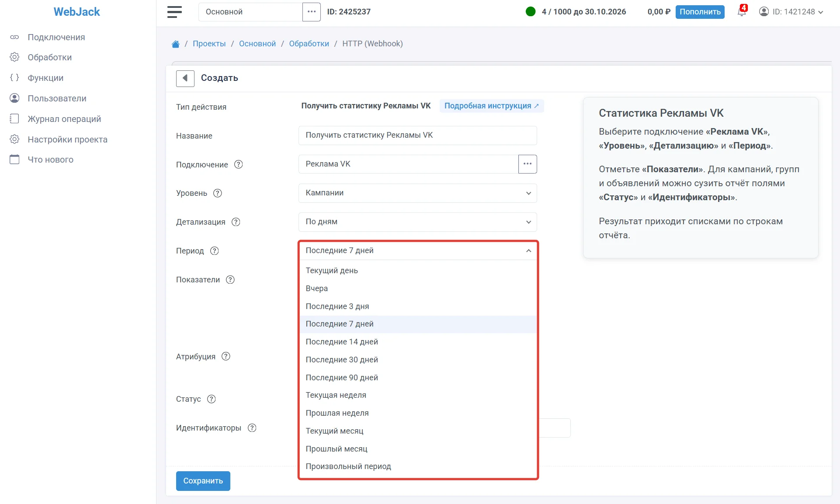840x504 pixels.
Task: Toggle the hamburger sidebar menu icon
Action: (174, 12)
